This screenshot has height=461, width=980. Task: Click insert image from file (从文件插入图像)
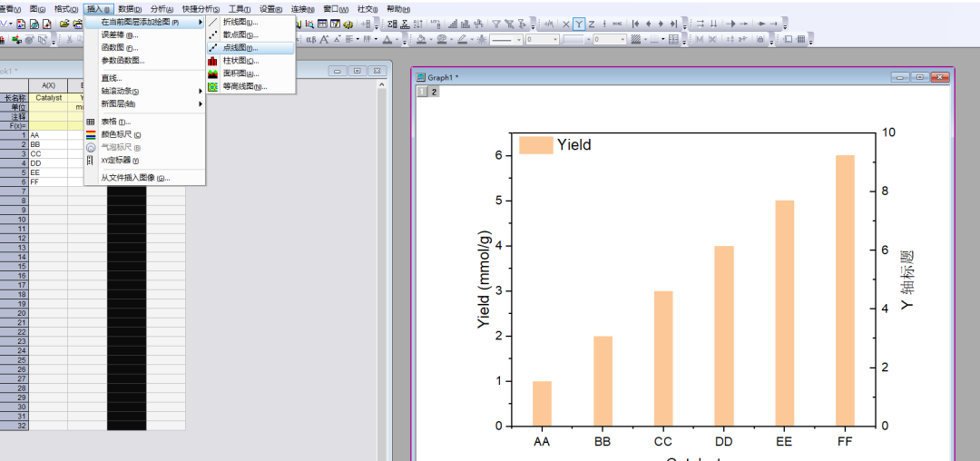point(134,178)
